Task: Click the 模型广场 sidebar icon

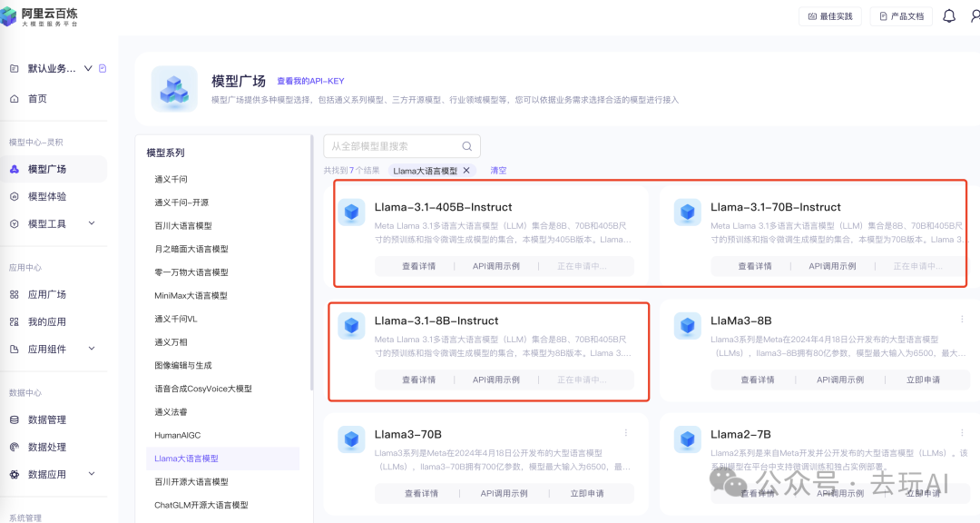Action: pyautogui.click(x=15, y=169)
